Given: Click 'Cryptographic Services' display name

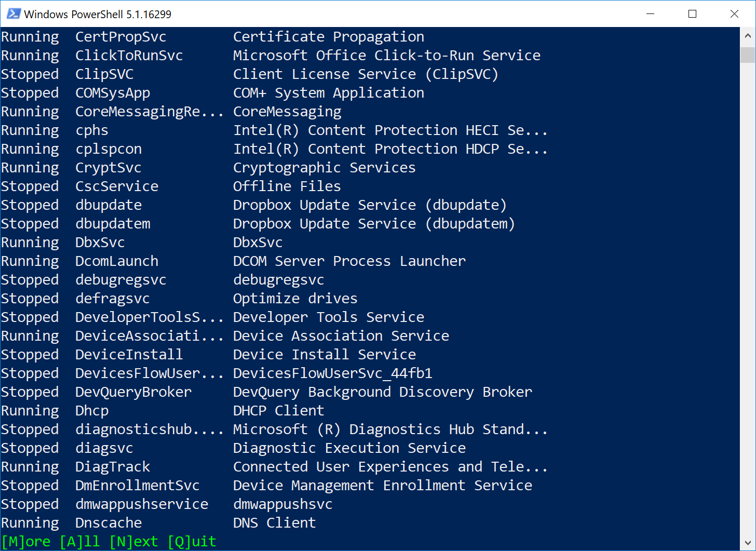Looking at the screenshot, I should click(325, 168).
